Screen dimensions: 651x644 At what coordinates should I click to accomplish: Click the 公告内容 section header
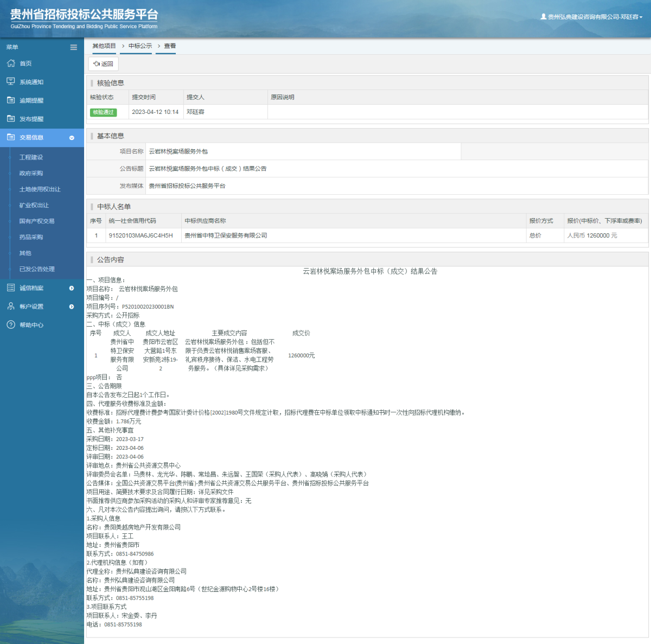coord(111,260)
